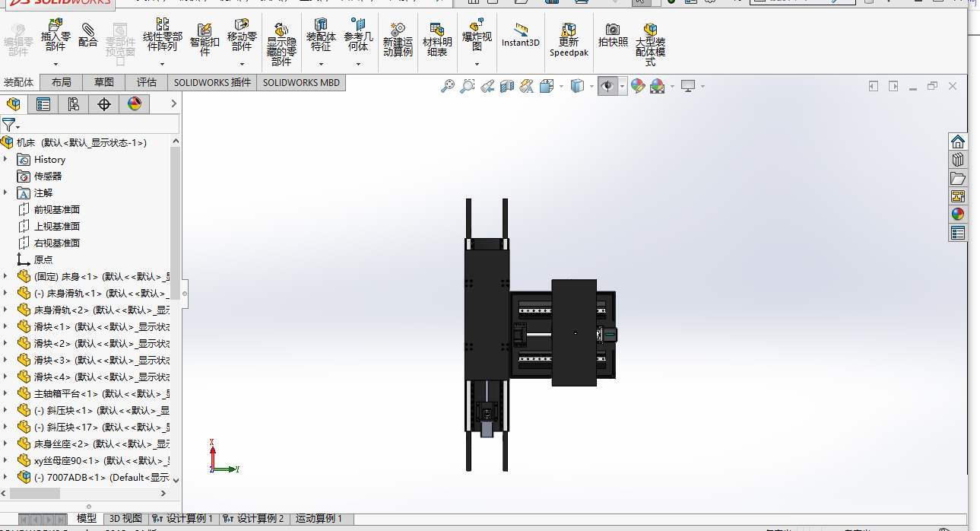Click View Settings monitor icon
The width and height of the screenshot is (980, 531).
689,86
